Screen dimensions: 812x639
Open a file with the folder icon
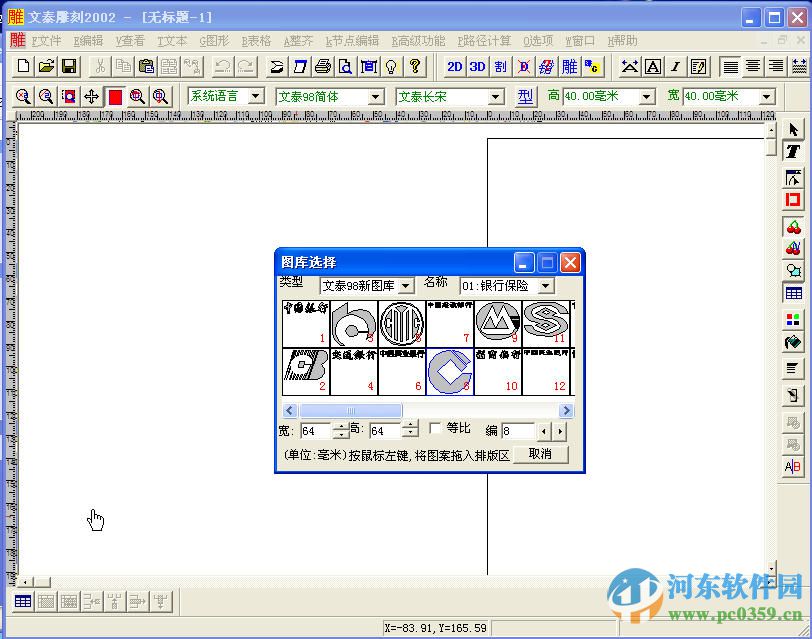coord(46,66)
